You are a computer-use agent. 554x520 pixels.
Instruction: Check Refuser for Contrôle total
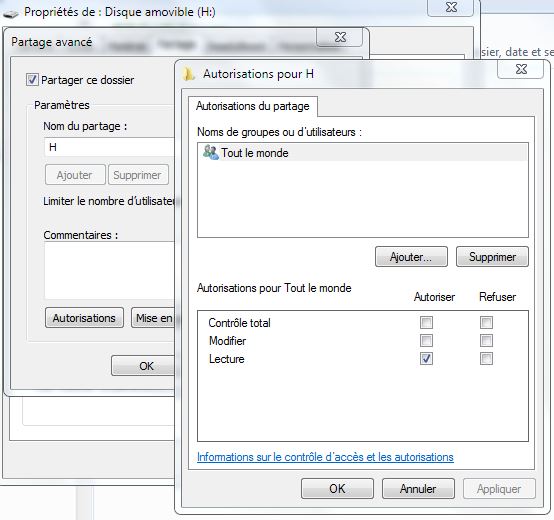pyautogui.click(x=486, y=322)
